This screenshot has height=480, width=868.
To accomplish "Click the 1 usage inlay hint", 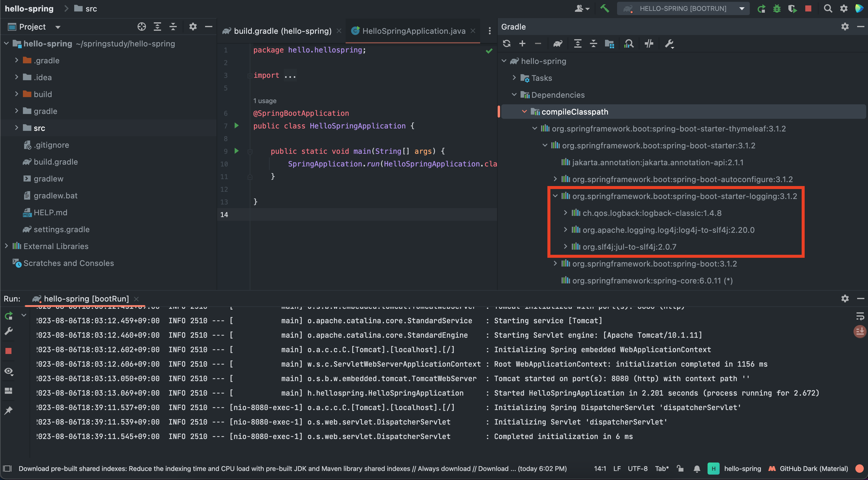I will (265, 101).
